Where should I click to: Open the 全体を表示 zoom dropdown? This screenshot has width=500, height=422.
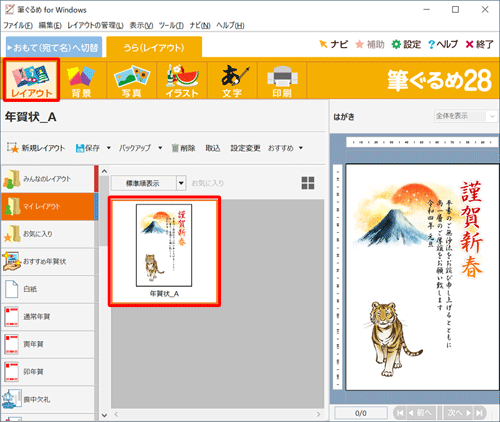click(465, 116)
